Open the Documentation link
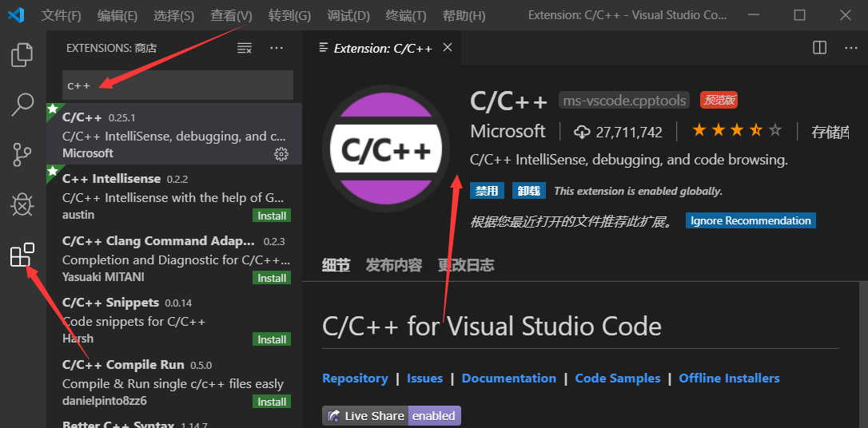The width and height of the screenshot is (868, 428). [509, 378]
